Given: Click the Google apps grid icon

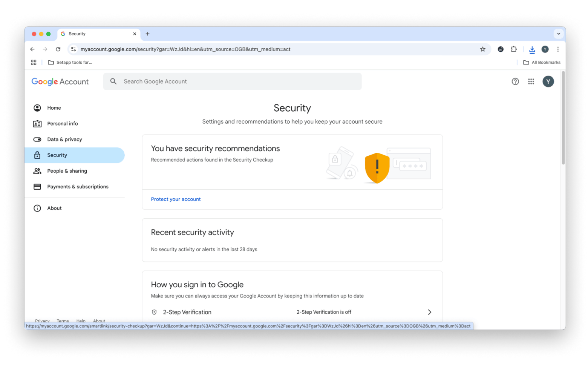Looking at the screenshot, I should point(531,81).
